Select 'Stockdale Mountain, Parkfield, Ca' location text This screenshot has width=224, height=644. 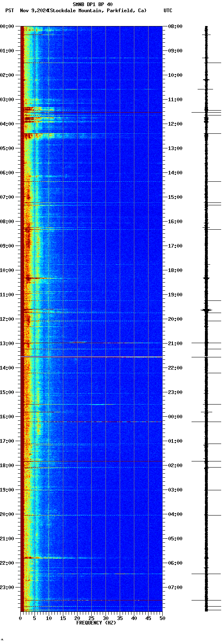pyautogui.click(x=97, y=11)
